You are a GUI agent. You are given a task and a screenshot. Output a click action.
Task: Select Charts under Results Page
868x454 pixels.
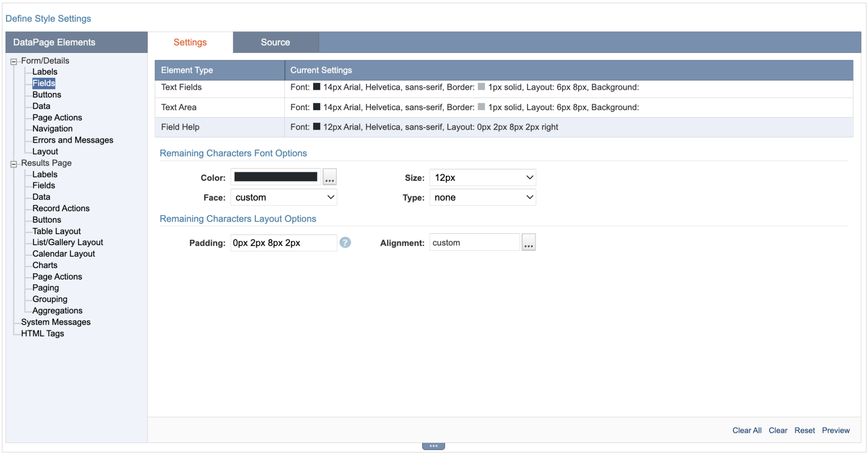(45, 265)
